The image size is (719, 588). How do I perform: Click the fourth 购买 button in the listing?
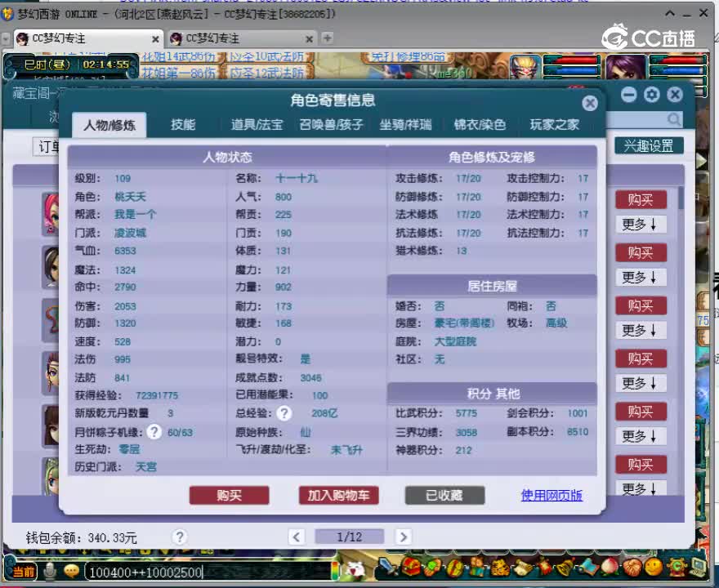click(641, 359)
